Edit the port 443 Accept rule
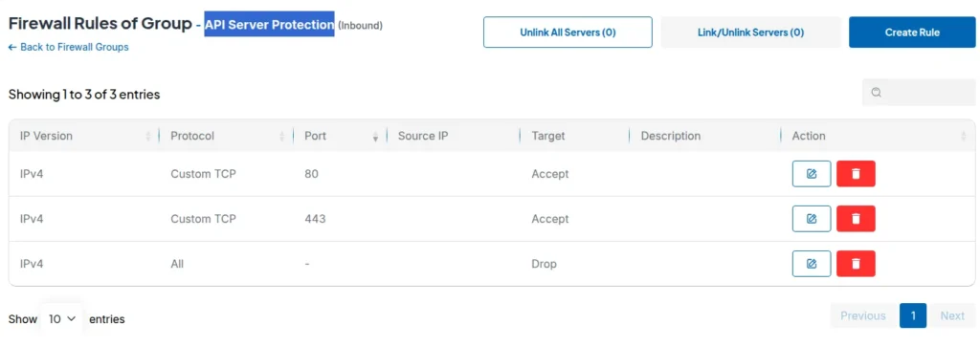Viewport: 980px width, 346px height. point(812,219)
